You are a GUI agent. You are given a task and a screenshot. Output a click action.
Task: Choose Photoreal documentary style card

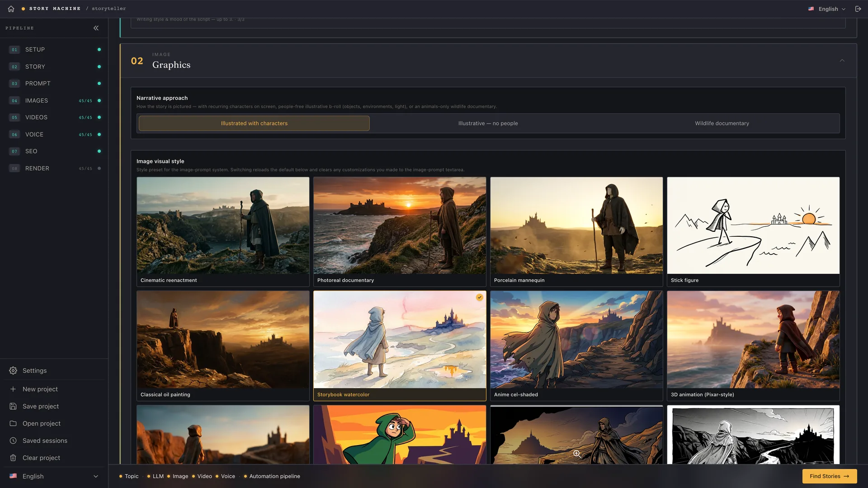[400, 232]
